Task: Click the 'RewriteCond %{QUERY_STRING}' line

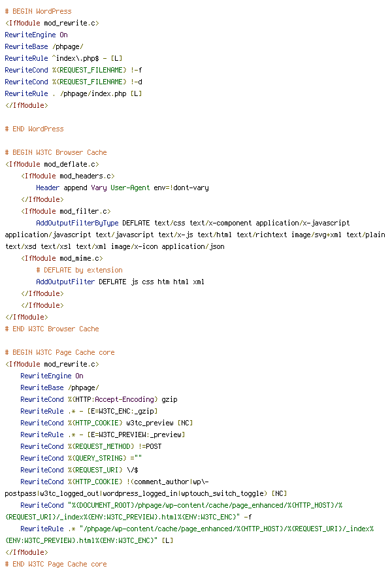Action: (81, 458)
